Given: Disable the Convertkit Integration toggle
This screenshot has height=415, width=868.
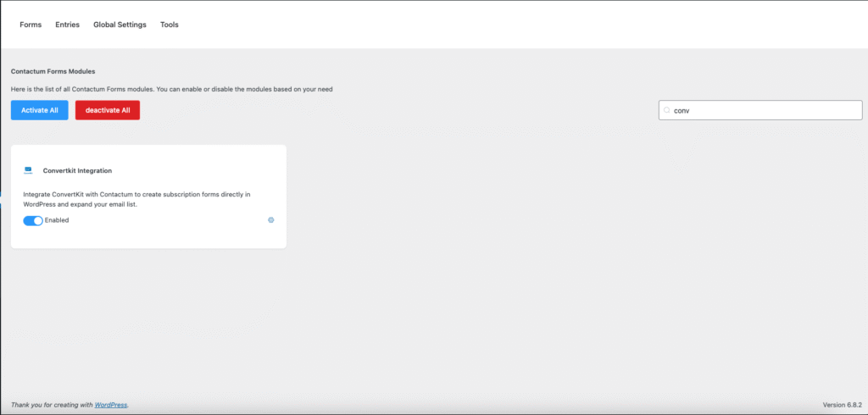Looking at the screenshot, I should point(33,220).
